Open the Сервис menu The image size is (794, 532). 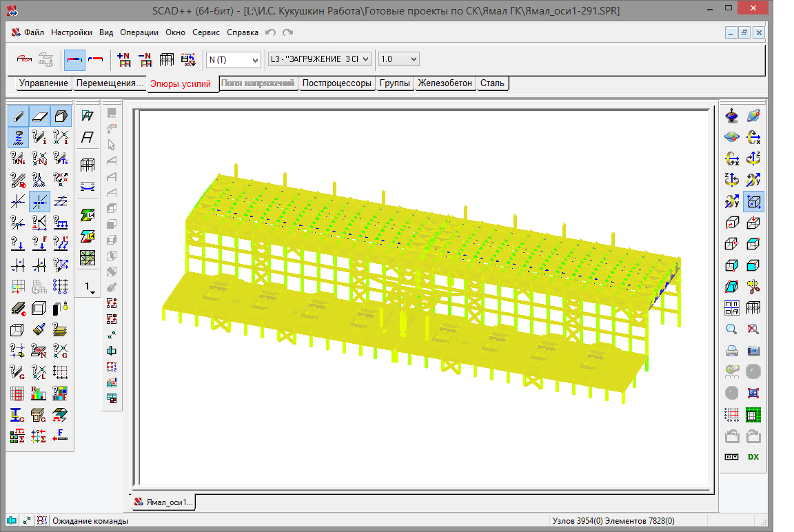pos(206,32)
